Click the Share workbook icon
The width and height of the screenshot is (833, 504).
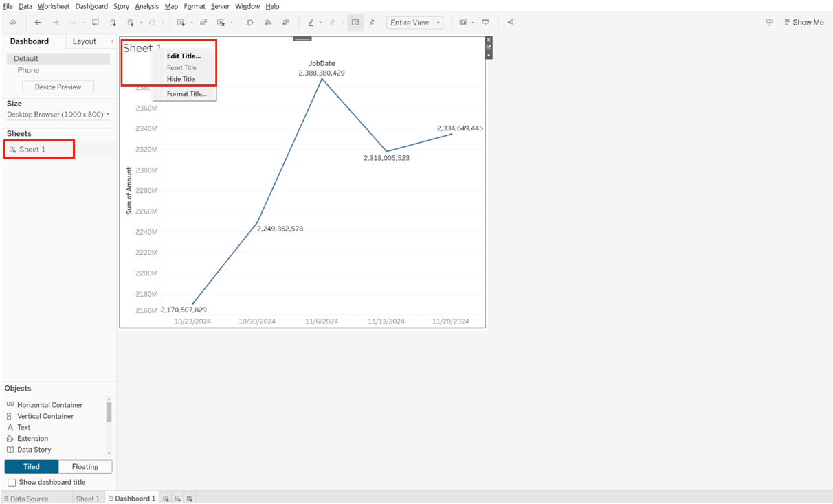[x=510, y=23]
